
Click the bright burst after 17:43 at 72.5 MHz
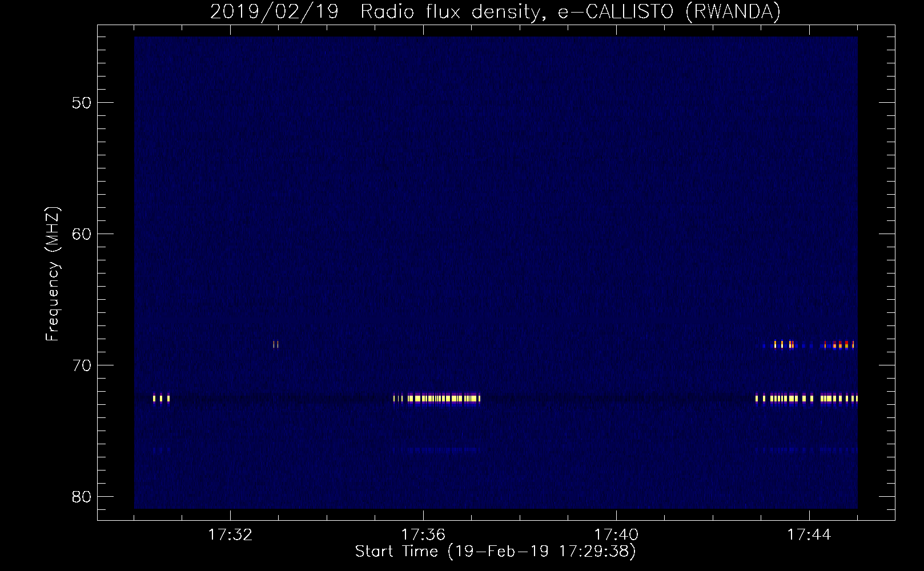pos(806,399)
